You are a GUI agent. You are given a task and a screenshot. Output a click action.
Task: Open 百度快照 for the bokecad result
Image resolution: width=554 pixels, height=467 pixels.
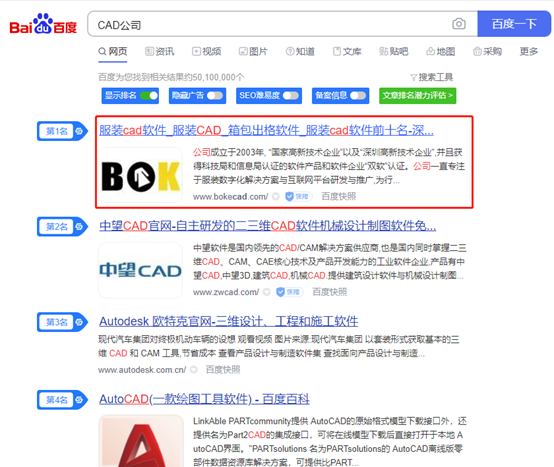pos(339,196)
